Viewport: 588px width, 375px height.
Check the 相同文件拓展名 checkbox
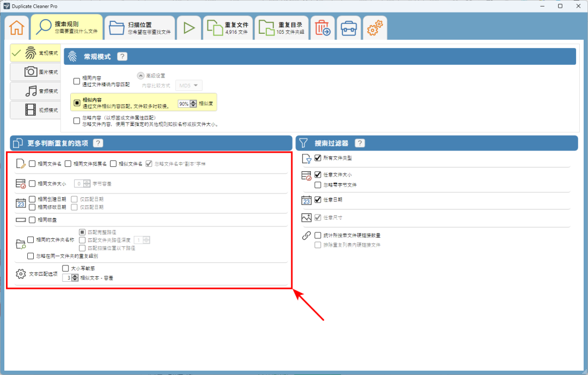pos(68,164)
